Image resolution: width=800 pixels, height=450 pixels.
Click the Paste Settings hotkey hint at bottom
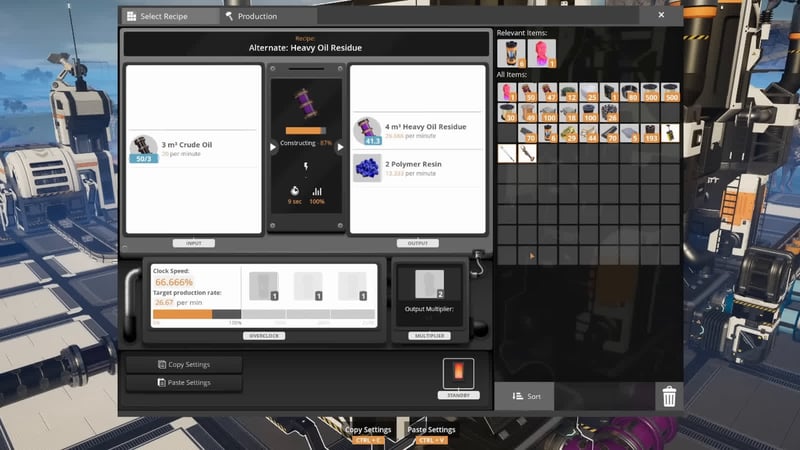pos(431,434)
